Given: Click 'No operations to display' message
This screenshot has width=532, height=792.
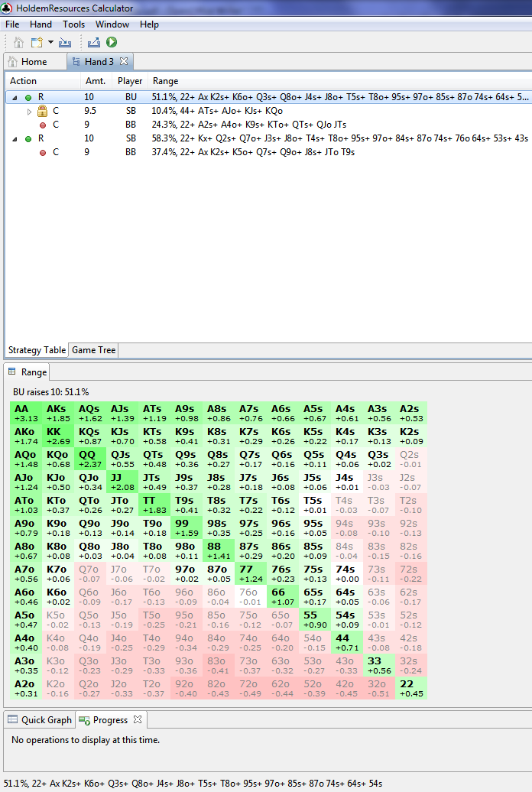Looking at the screenshot, I should pyautogui.click(x=86, y=740).
